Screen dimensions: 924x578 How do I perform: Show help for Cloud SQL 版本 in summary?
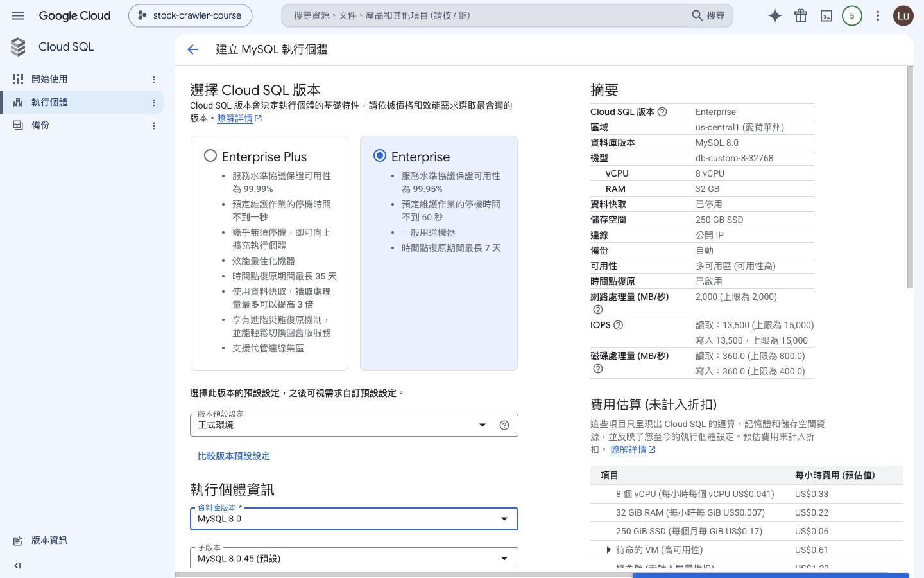point(662,112)
